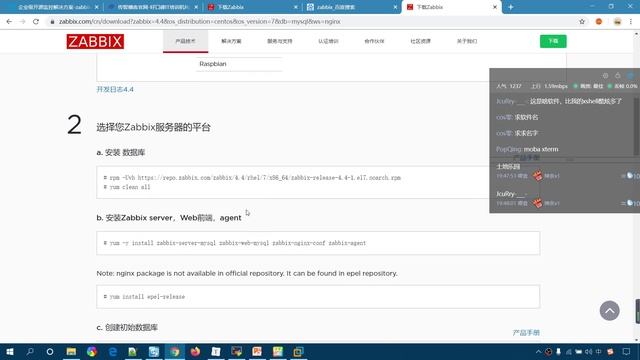Click the PopQing moba xterm chat message
640x360 pixels.
click(527, 149)
